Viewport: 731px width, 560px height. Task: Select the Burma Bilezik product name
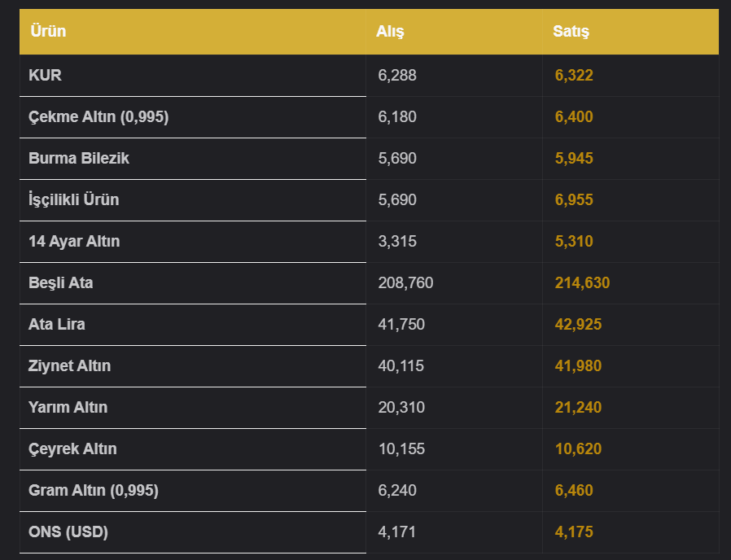coord(78,158)
